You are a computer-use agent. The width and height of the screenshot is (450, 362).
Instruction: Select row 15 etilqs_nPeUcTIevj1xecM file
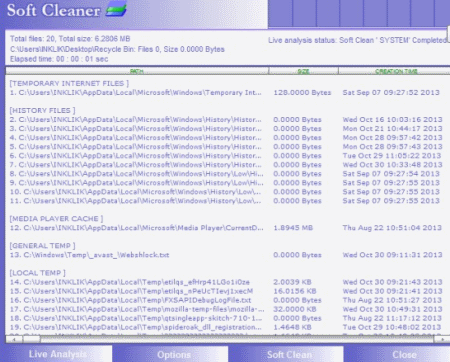pyautogui.click(x=131, y=291)
